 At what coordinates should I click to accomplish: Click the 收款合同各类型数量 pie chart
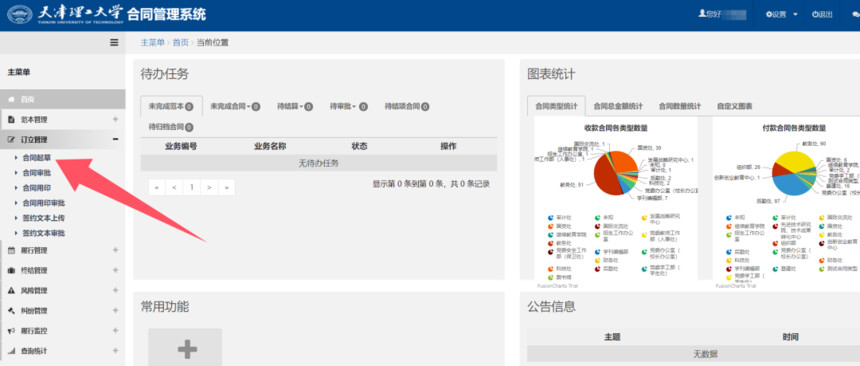(616, 172)
